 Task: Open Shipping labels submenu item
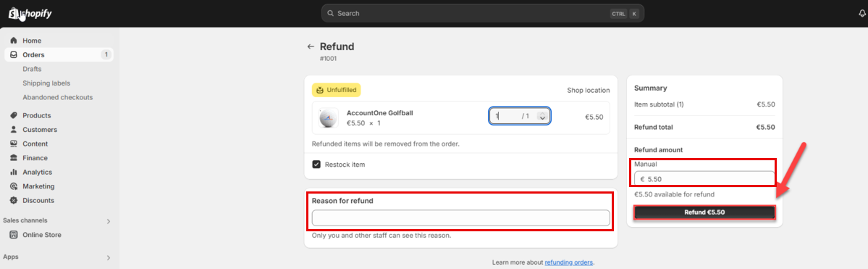(46, 83)
